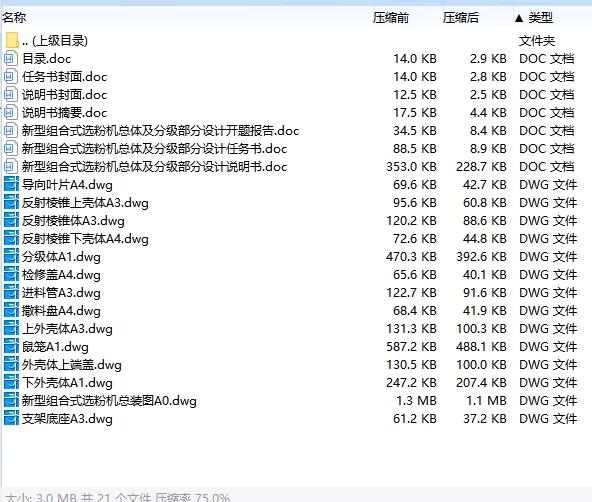
Task: Click the icon for the 设计任务书.doc file
Action: tap(11, 148)
